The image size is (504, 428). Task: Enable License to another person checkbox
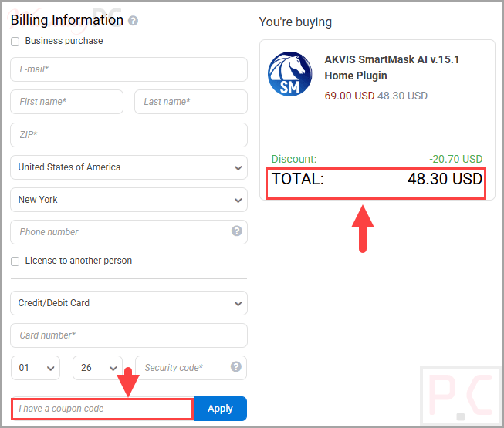tap(15, 261)
